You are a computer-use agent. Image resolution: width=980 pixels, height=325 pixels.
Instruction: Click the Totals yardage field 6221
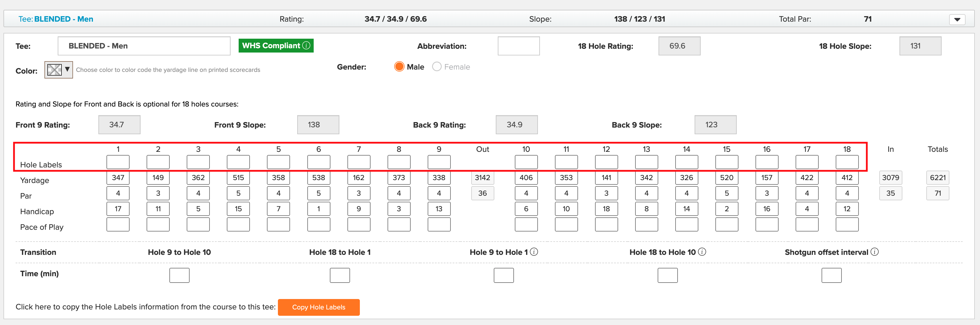click(x=938, y=178)
